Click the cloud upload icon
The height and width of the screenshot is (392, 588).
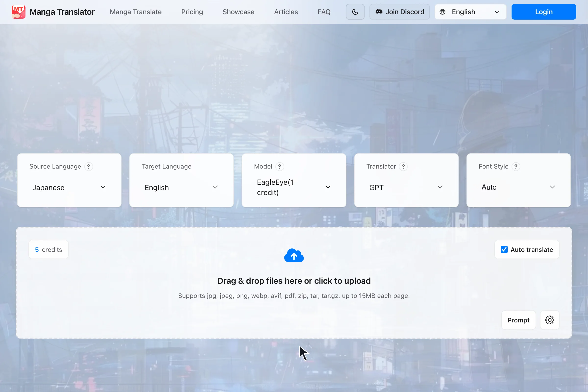[294, 255]
